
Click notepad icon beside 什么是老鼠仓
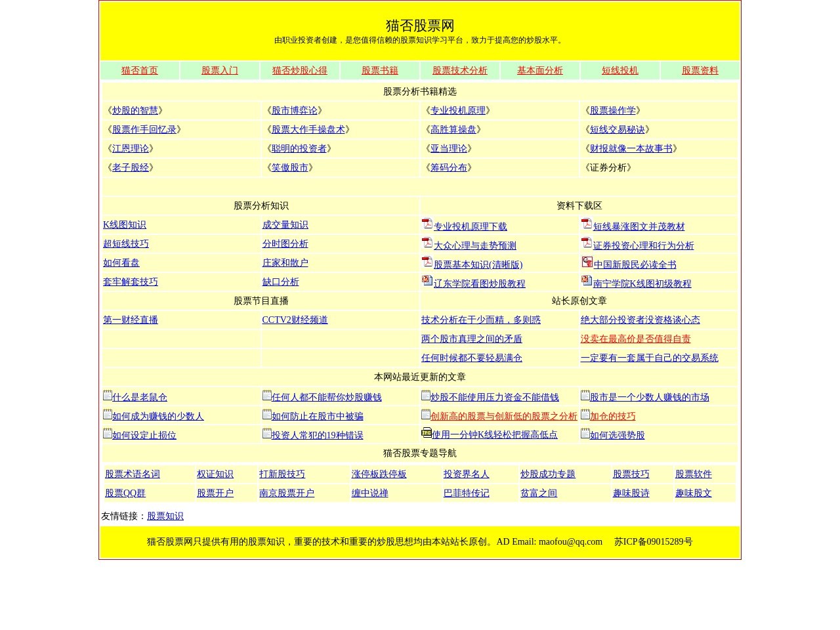[107, 395]
